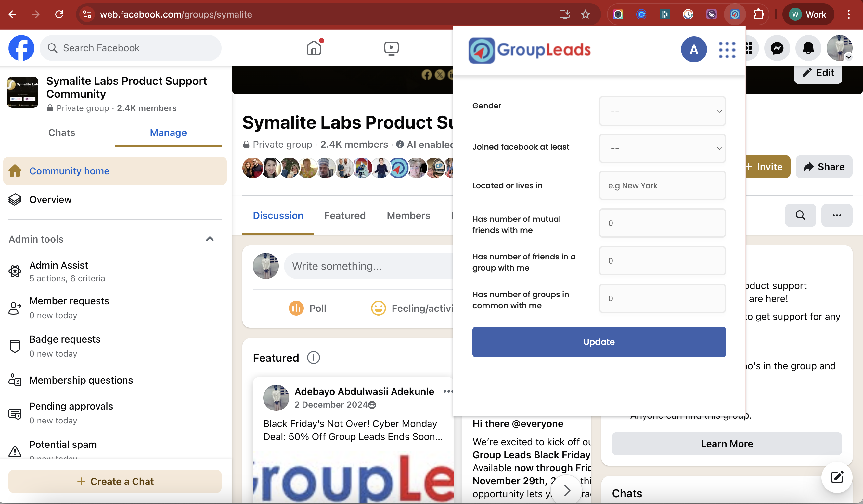Click the Feeling/activity option

[413, 308]
